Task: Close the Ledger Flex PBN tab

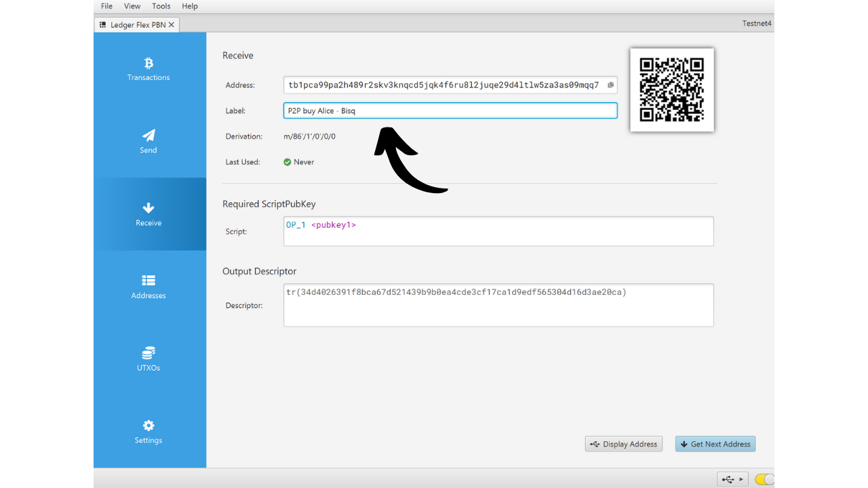Action: tap(172, 25)
